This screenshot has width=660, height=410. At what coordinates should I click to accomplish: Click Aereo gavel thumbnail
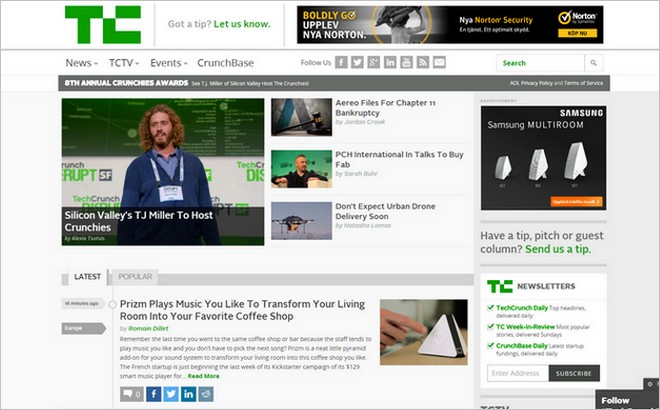pyautogui.click(x=301, y=117)
